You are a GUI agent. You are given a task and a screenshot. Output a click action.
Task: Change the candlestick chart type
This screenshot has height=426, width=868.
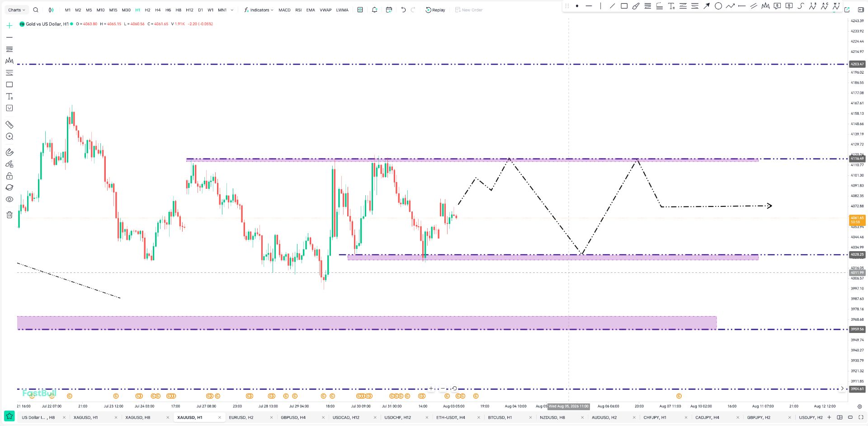[51, 10]
